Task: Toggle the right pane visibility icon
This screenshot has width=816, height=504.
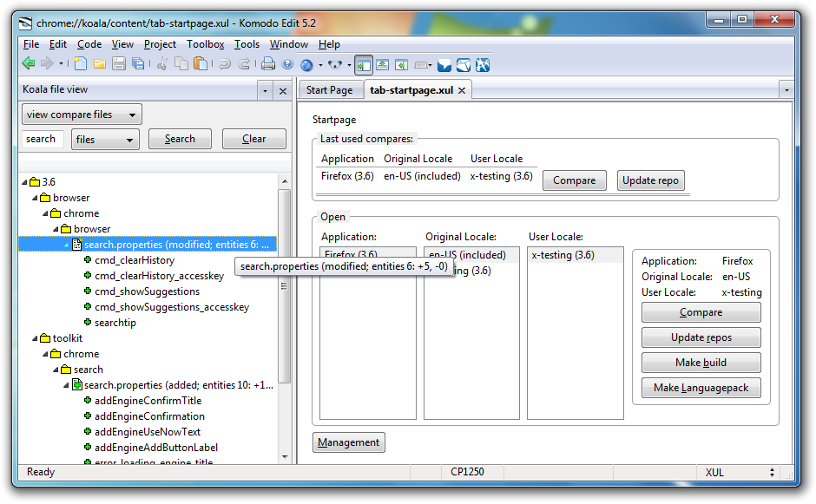Action: (401, 64)
